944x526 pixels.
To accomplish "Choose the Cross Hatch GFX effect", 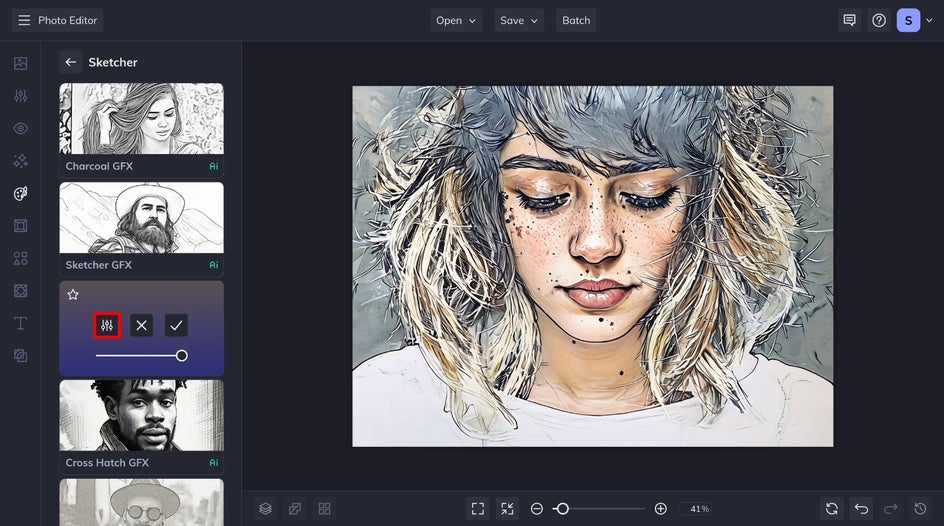I will click(141, 416).
